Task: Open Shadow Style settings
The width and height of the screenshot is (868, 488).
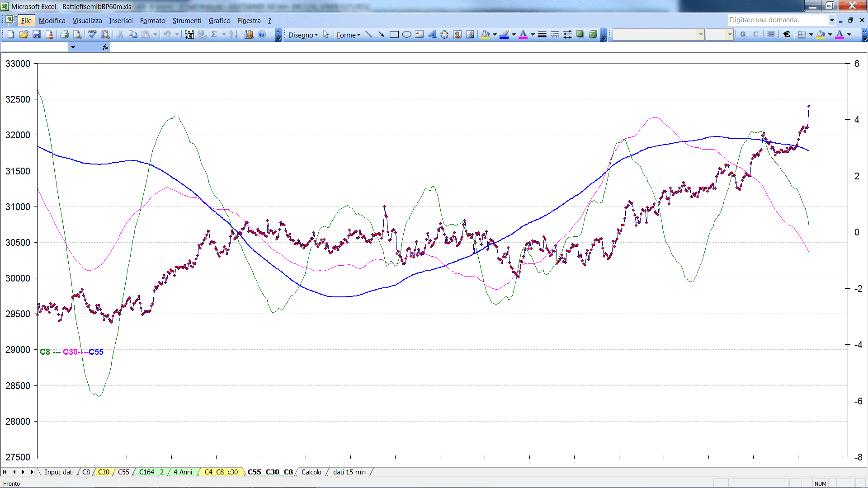Action: tap(580, 34)
